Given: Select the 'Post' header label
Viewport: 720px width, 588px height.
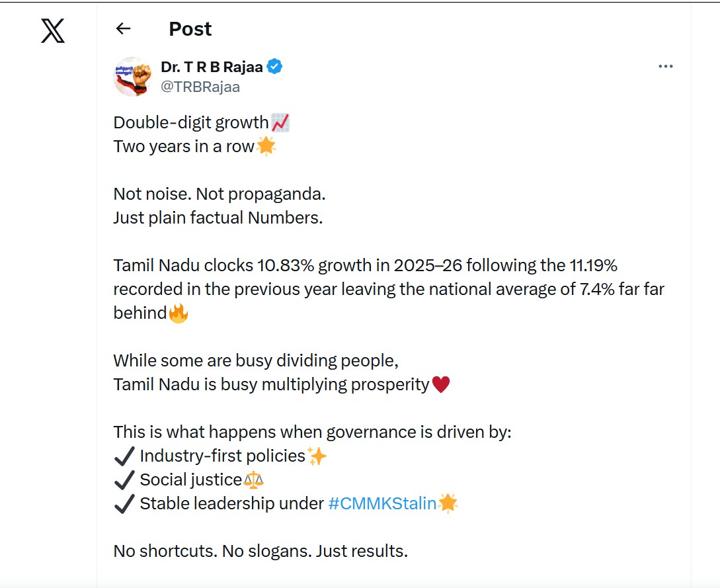Looking at the screenshot, I should tap(189, 28).
